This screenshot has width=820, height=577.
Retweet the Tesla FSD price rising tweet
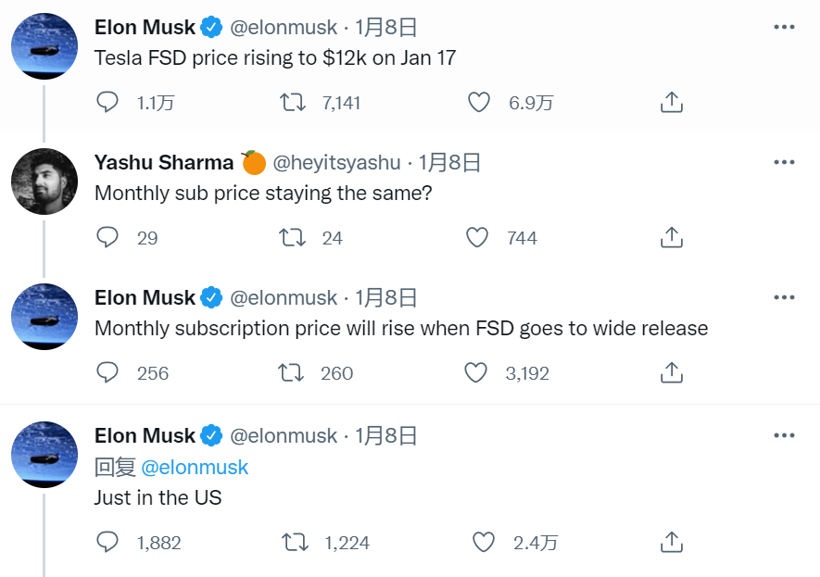click(292, 102)
